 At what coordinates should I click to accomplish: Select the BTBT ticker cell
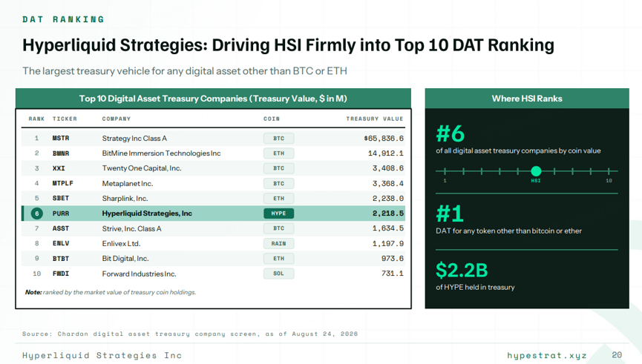click(x=61, y=259)
